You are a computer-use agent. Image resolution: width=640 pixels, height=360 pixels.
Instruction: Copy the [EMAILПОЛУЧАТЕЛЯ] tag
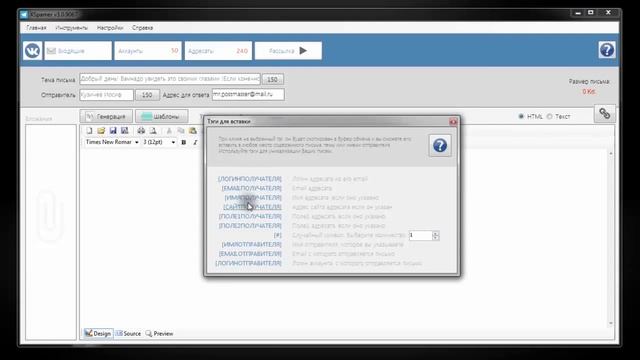[251, 188]
